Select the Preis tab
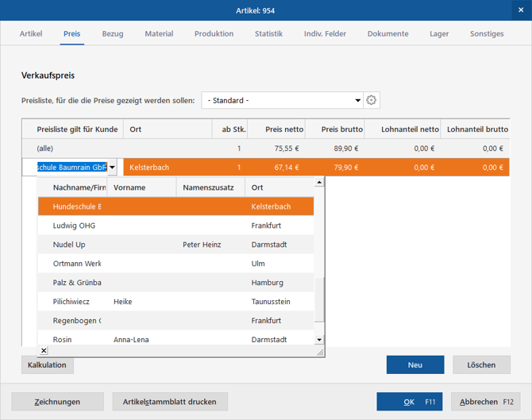532x420 pixels. point(72,33)
